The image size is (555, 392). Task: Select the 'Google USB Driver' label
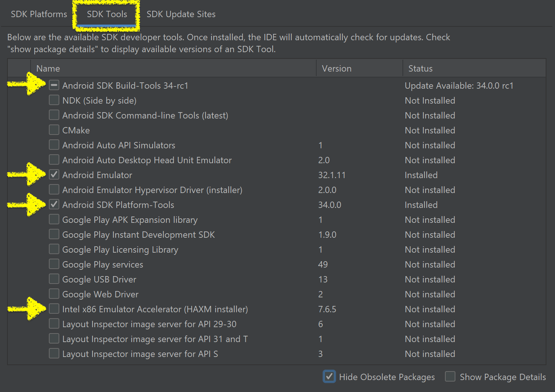(x=99, y=279)
